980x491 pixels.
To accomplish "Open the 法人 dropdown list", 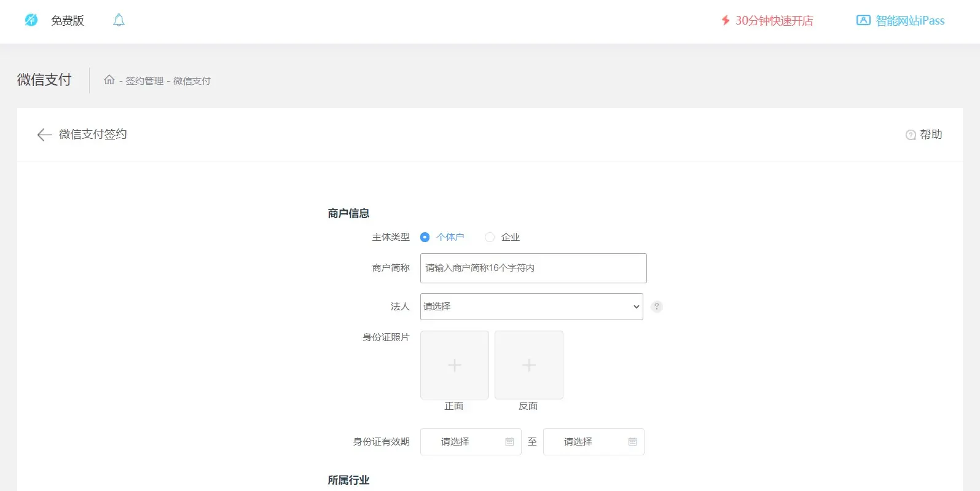I will point(531,307).
